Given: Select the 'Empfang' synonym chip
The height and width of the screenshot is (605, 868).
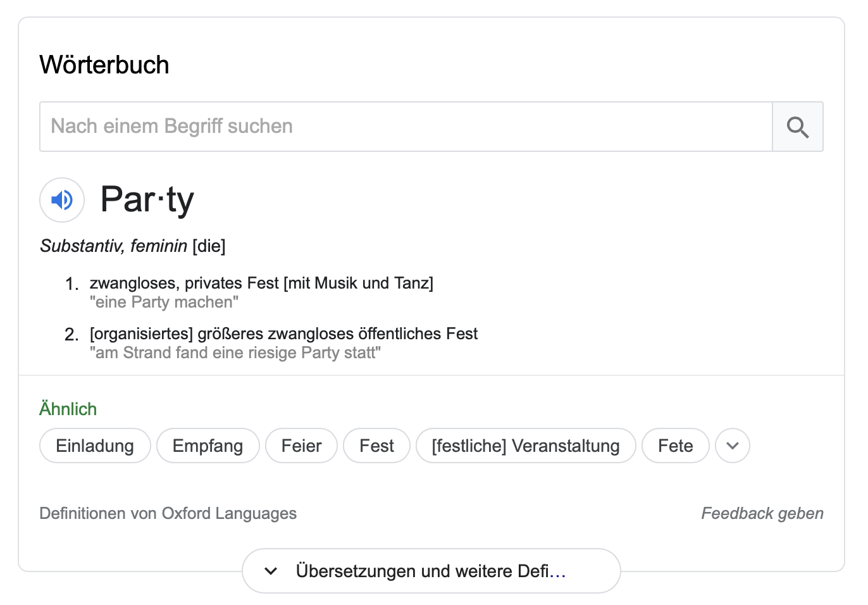Looking at the screenshot, I should click(208, 446).
